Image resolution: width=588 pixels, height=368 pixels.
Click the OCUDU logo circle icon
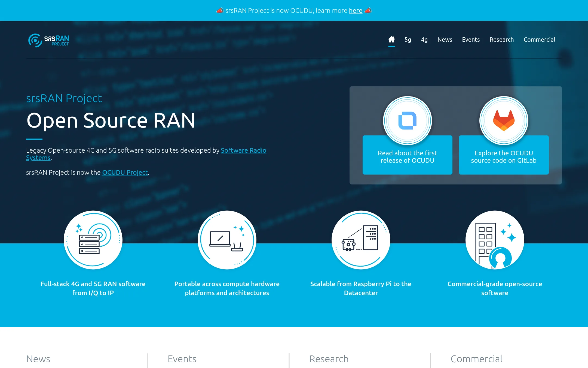click(408, 120)
